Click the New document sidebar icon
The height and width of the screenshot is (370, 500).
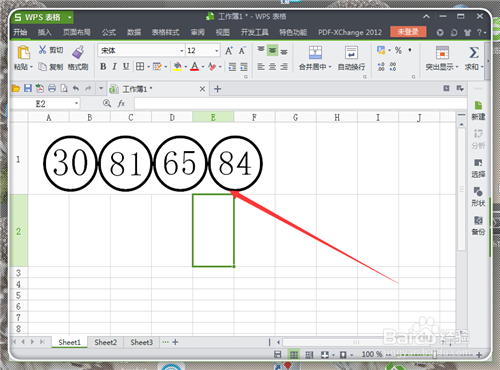point(478,105)
